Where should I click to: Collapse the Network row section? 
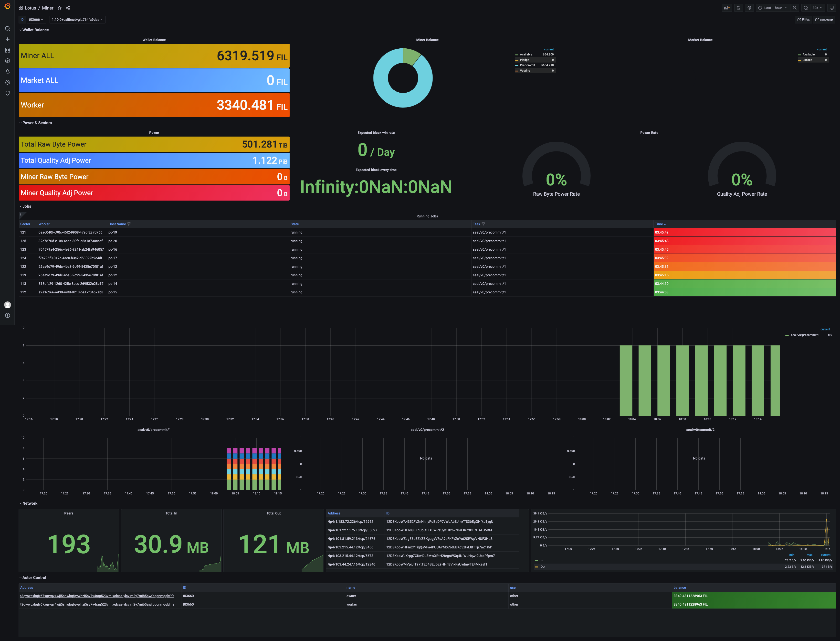point(29,503)
